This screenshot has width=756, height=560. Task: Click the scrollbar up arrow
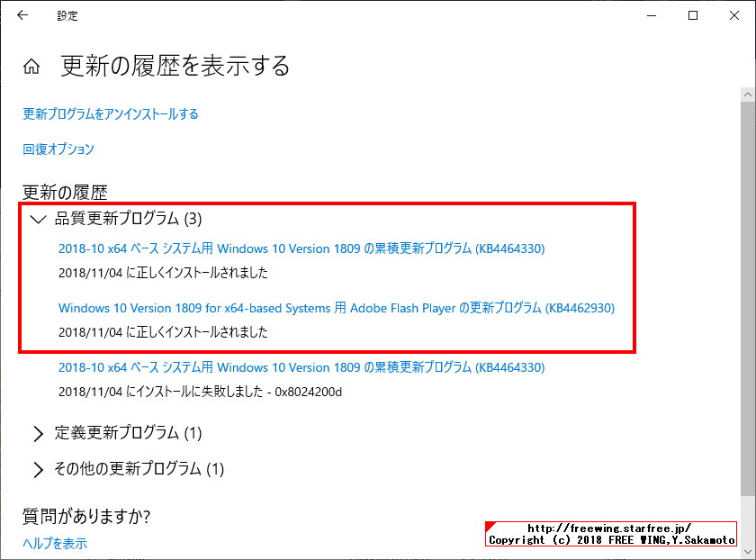coord(748,93)
